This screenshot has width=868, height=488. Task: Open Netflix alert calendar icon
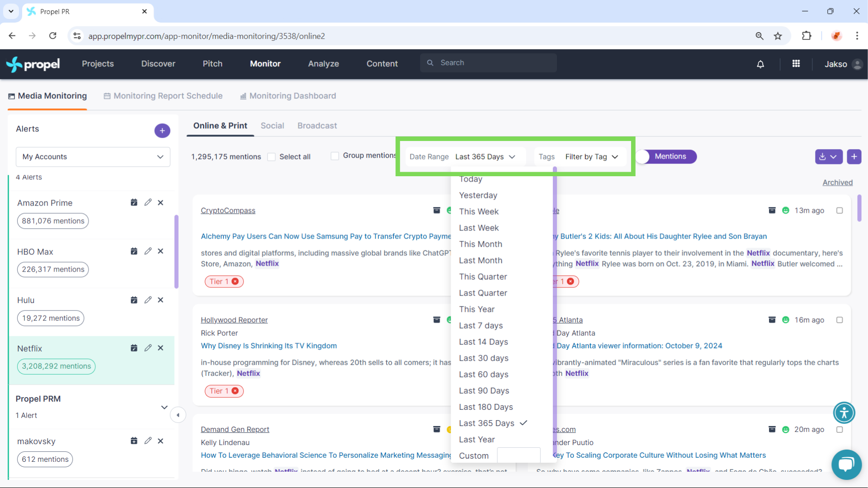point(134,348)
